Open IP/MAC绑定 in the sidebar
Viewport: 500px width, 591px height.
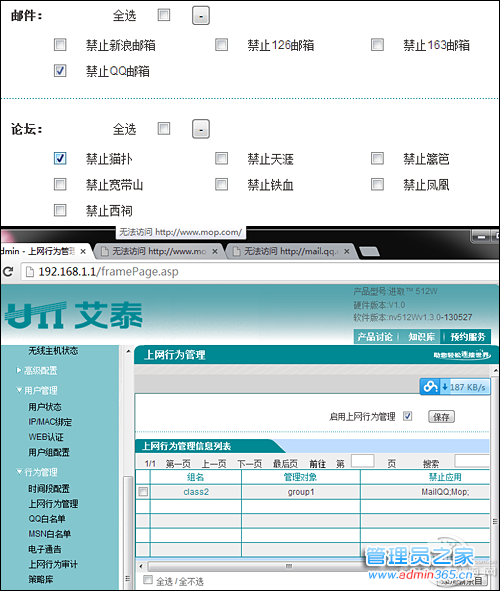(50, 422)
